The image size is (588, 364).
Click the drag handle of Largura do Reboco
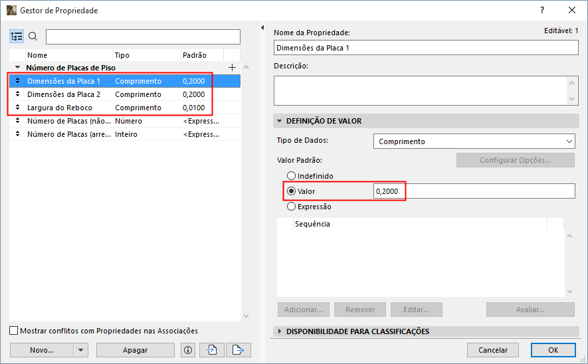pyautogui.click(x=17, y=108)
